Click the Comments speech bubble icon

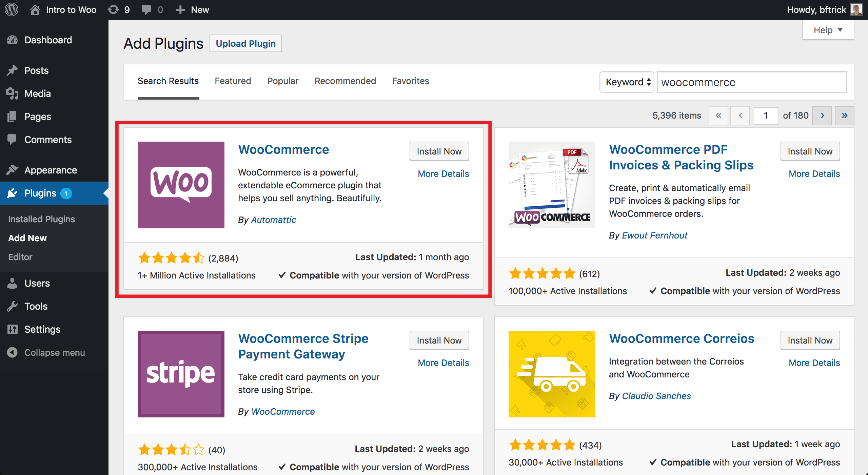12,140
